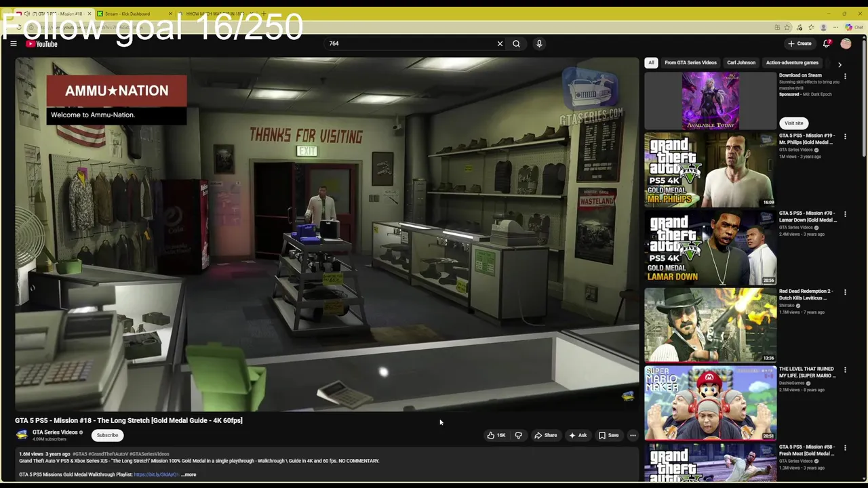
Task: Close the Kick Dashboard browser tab
Action: [170, 14]
